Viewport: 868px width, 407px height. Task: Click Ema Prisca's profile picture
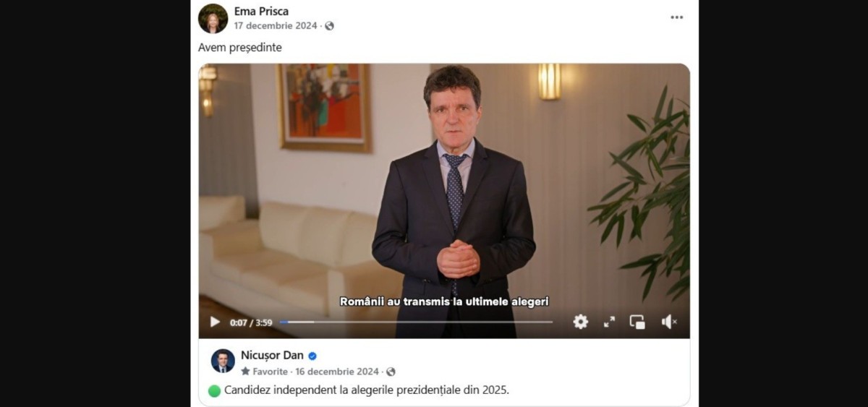click(x=213, y=18)
